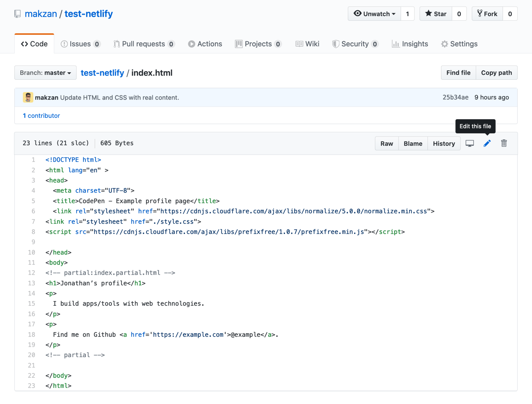Image resolution: width=532 pixels, height=404 pixels.
Task: Open the Issues tab
Action: pos(80,44)
